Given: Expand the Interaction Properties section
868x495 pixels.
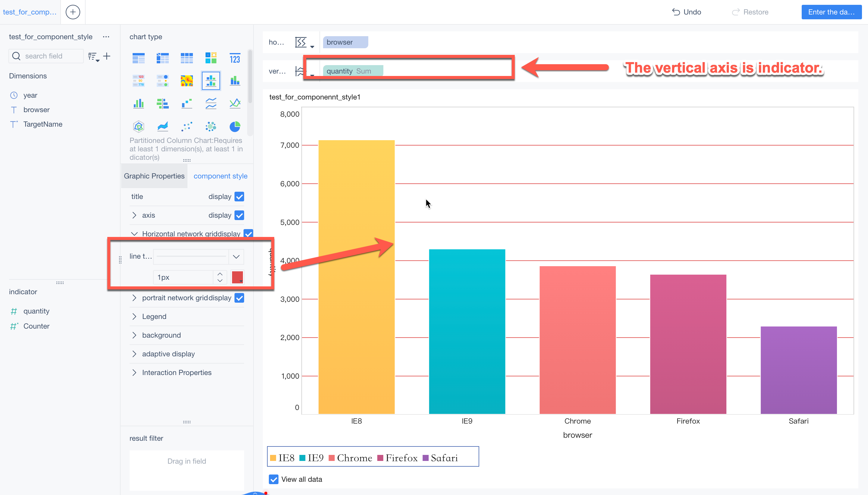Looking at the screenshot, I should click(x=134, y=373).
